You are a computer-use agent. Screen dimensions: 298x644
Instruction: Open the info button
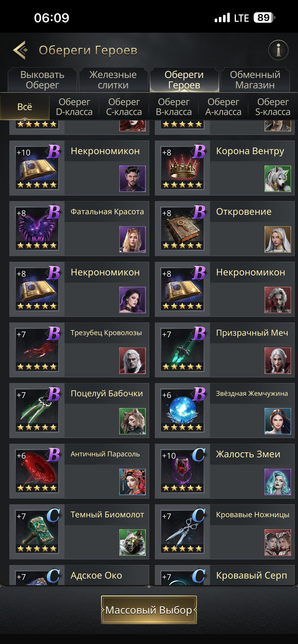point(278,50)
